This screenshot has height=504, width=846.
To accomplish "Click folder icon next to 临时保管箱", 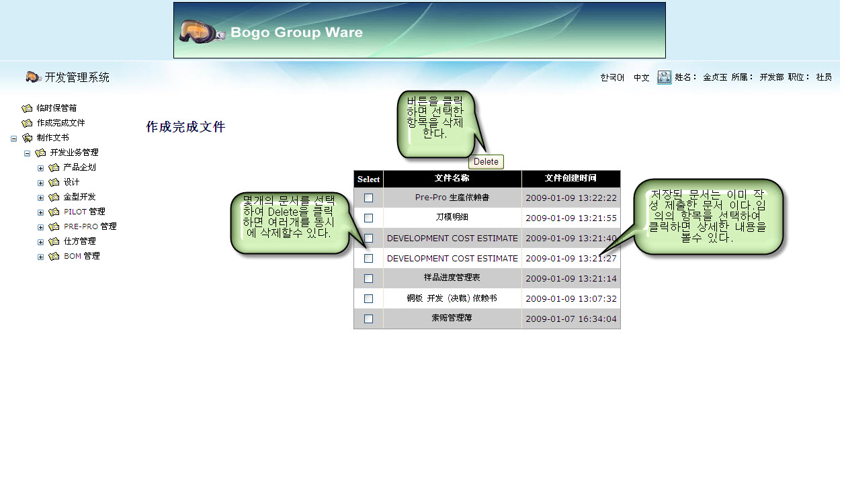I will pyautogui.click(x=27, y=108).
